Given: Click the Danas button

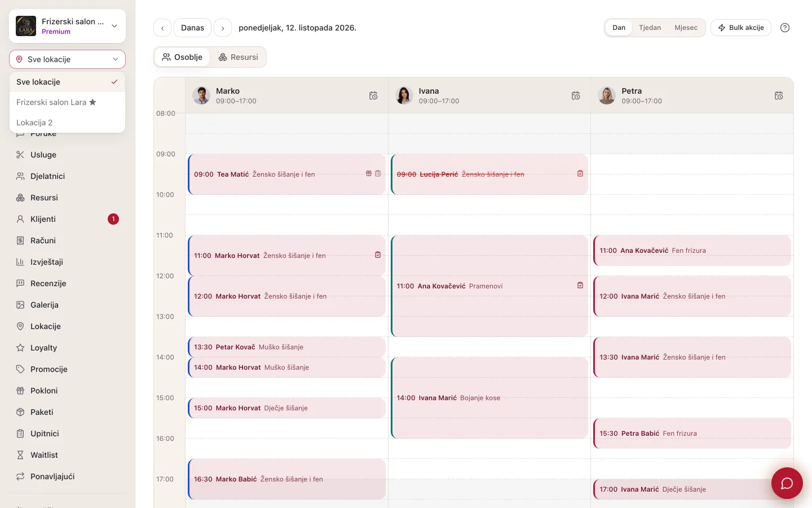Looking at the screenshot, I should click(192, 28).
